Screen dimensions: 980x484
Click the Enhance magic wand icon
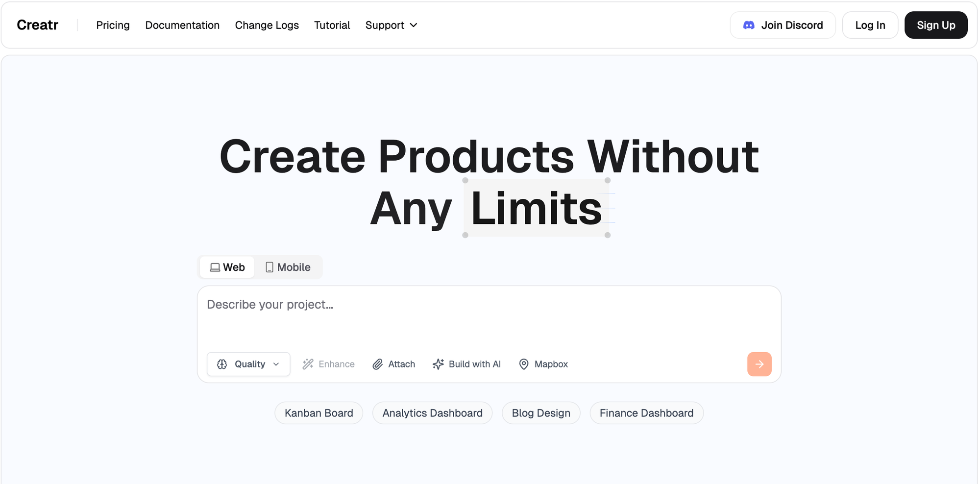[x=308, y=364]
